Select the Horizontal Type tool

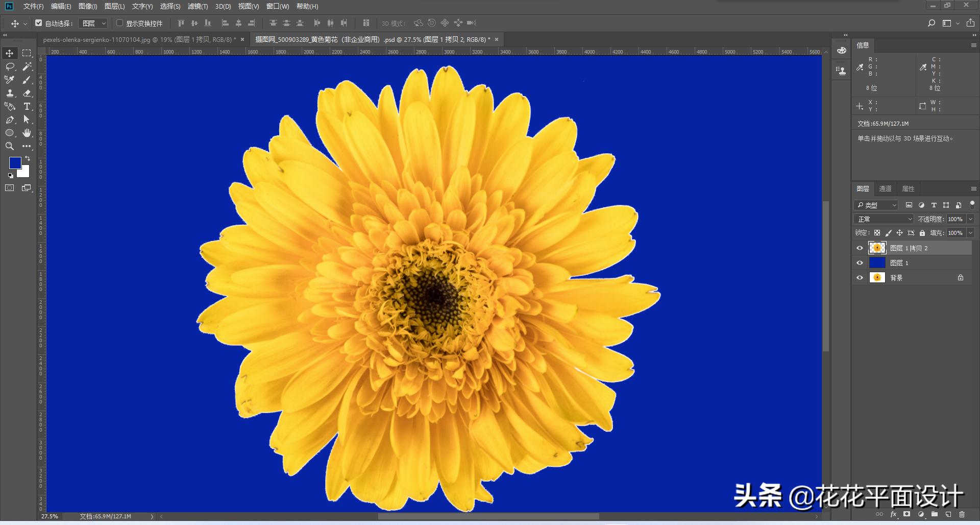pyautogui.click(x=27, y=106)
